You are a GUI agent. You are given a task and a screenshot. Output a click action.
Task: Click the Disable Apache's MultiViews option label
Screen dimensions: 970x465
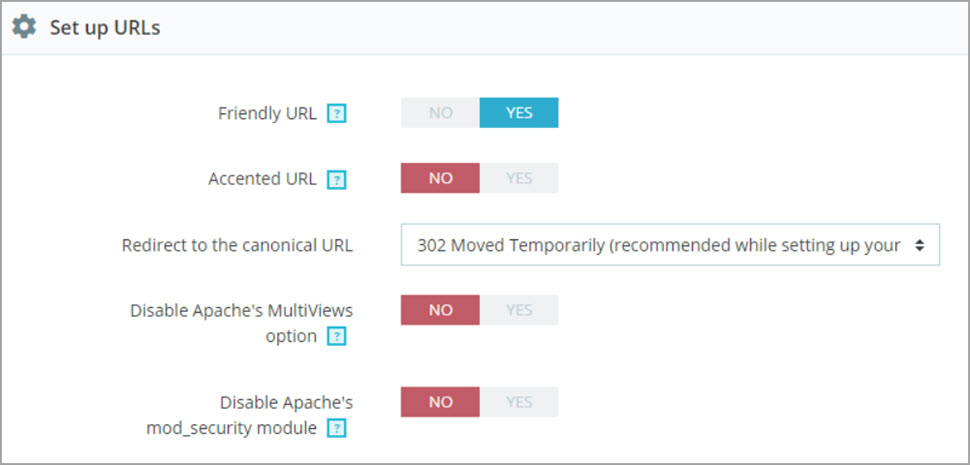(x=241, y=311)
